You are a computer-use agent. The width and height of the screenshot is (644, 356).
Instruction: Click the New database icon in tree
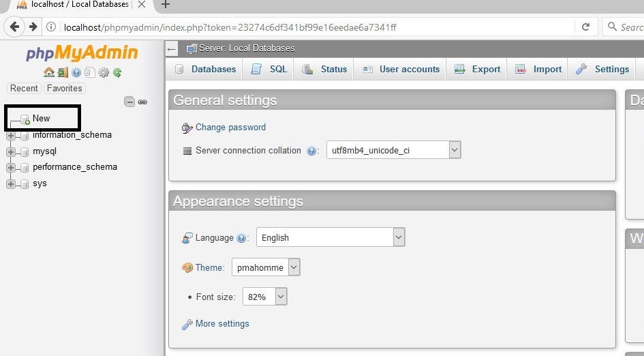(x=25, y=119)
